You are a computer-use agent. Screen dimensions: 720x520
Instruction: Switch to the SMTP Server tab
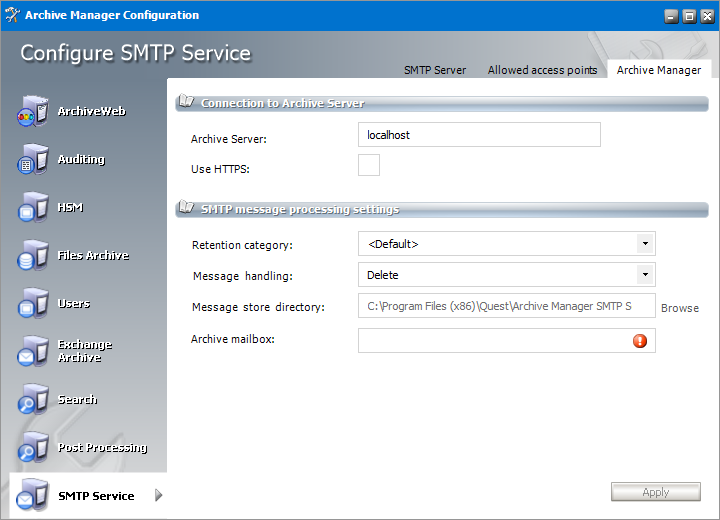[435, 70]
